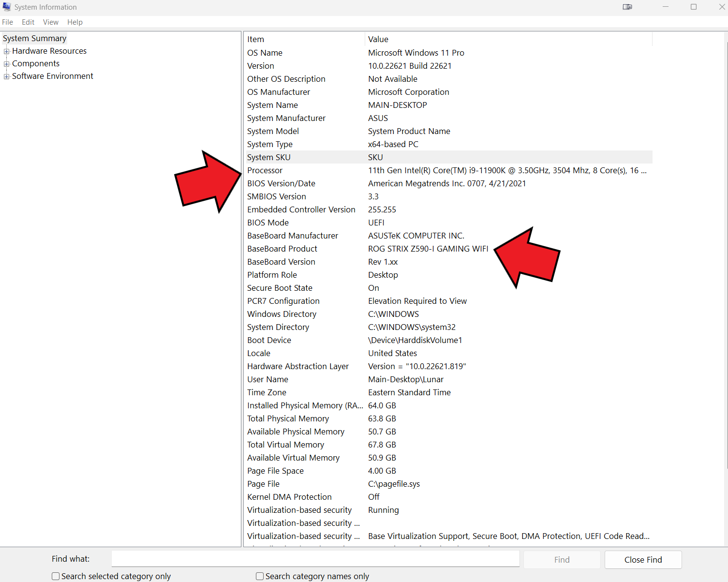Image resolution: width=728 pixels, height=582 pixels.
Task: Click the snap layout icon in title bar
Action: tap(627, 7)
